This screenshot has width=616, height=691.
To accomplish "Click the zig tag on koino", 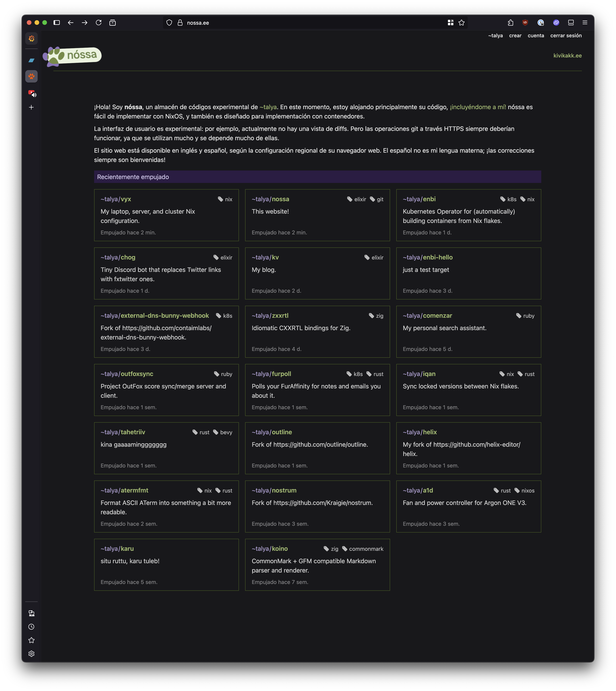I will click(x=334, y=549).
